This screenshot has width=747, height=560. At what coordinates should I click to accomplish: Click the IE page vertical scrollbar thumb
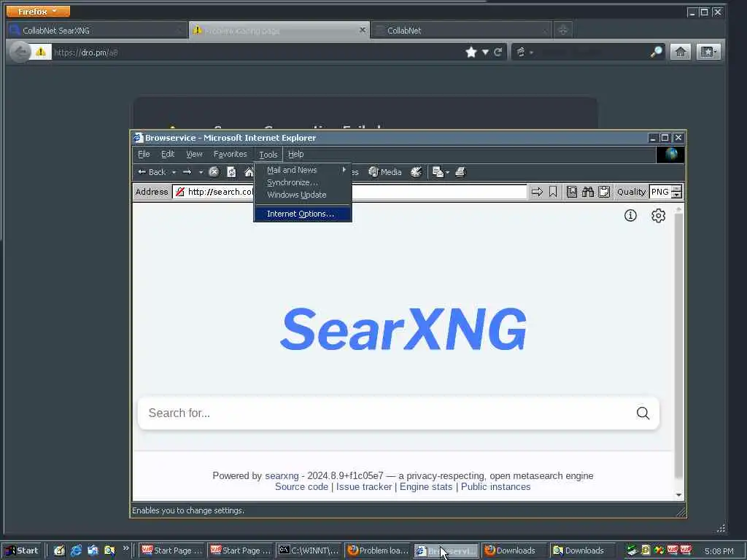click(x=678, y=346)
